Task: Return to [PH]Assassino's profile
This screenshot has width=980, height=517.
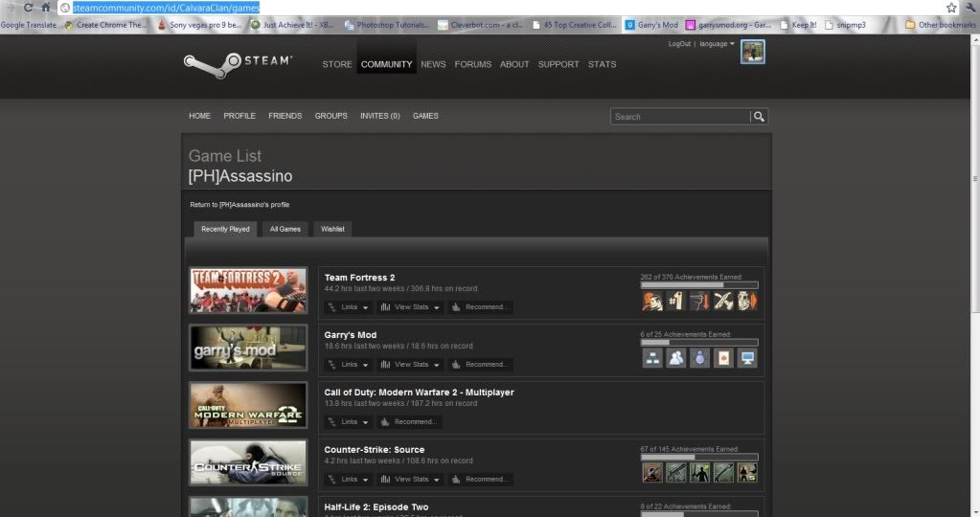Action: coord(239,205)
